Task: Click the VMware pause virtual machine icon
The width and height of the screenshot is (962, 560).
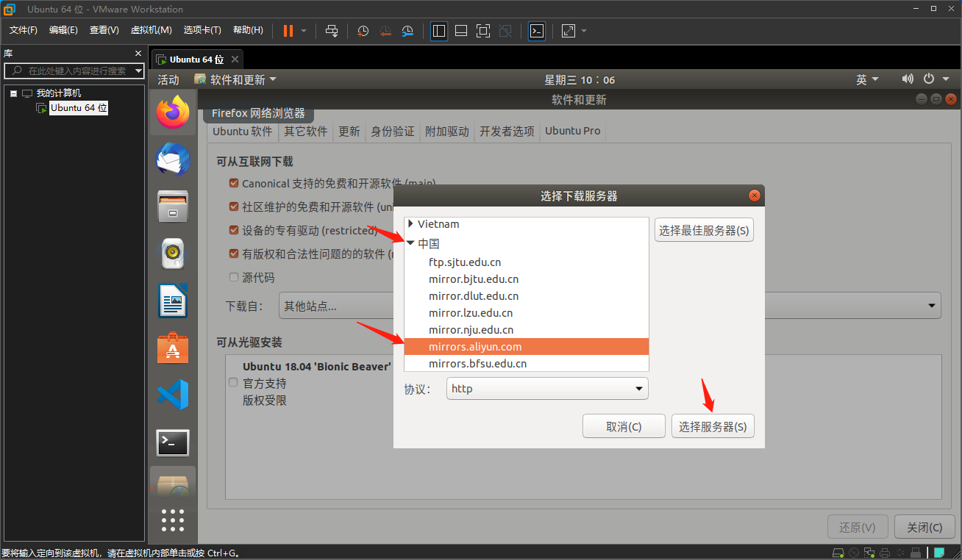Action: (288, 31)
